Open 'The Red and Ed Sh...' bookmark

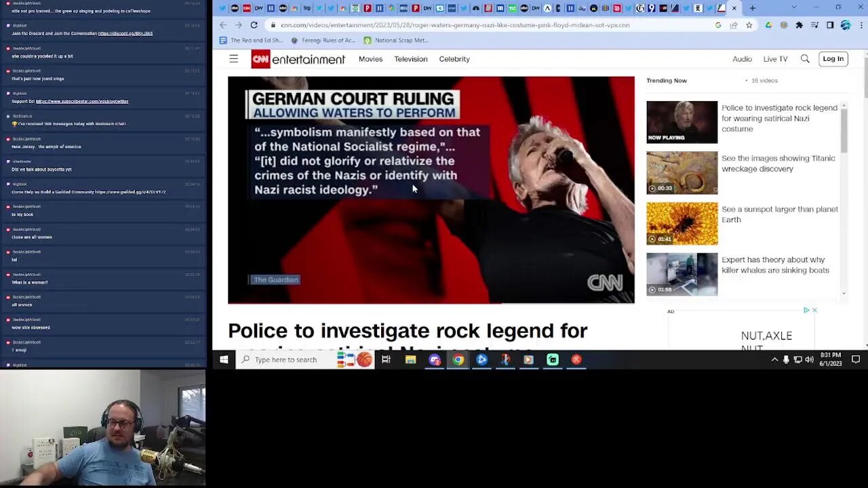(x=251, y=40)
